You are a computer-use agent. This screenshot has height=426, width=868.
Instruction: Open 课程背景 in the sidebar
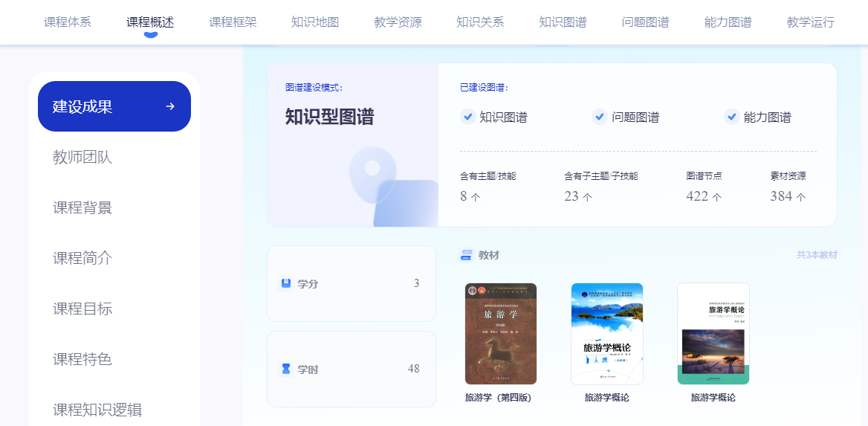tap(82, 207)
